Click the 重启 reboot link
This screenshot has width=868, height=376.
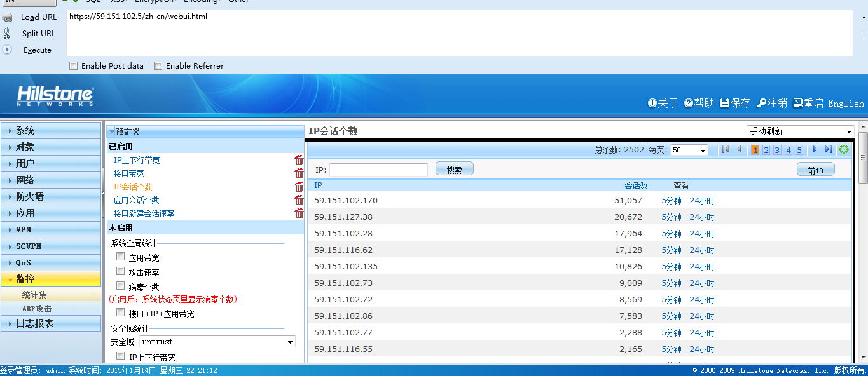point(808,103)
